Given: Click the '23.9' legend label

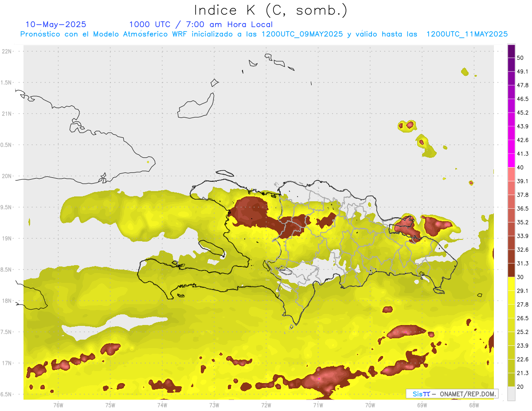Looking at the screenshot, I should [523, 346].
